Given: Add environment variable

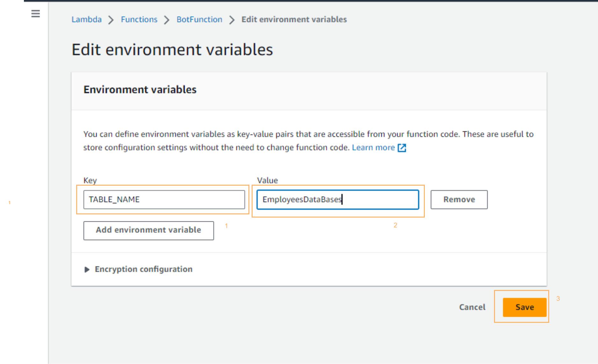Looking at the screenshot, I should tap(149, 230).
